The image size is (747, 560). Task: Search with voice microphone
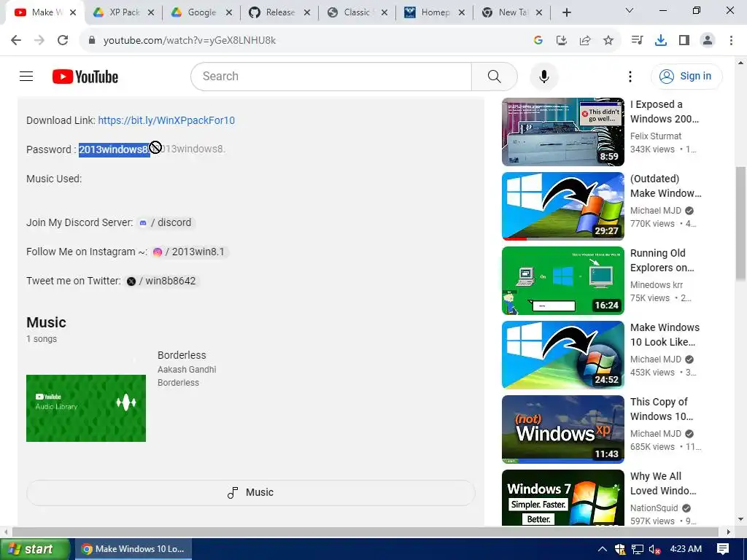pyautogui.click(x=544, y=76)
